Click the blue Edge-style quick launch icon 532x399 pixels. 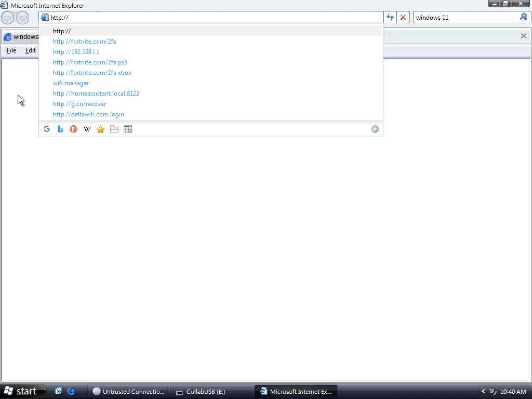click(x=71, y=391)
